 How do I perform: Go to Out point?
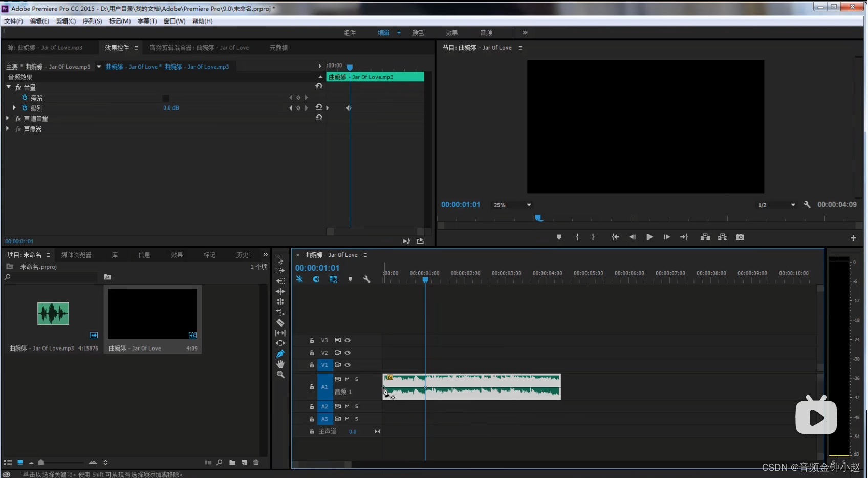pos(684,237)
